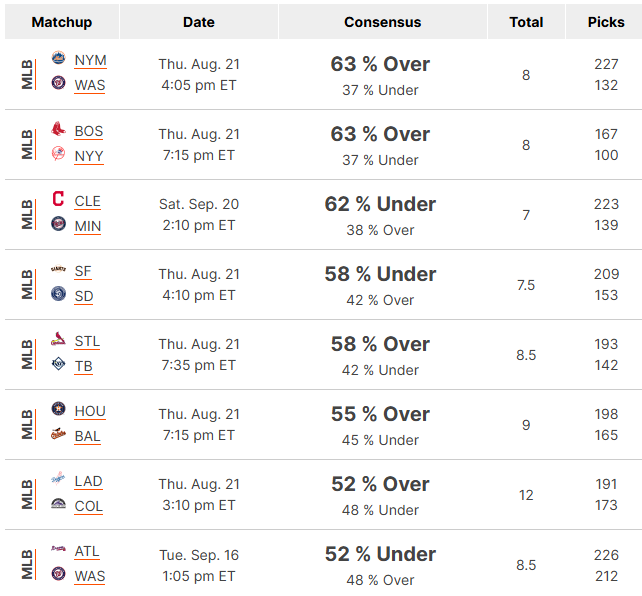The height and width of the screenshot is (596, 642).
Task: Click the Houston Astros logo icon
Action: pyautogui.click(x=58, y=409)
